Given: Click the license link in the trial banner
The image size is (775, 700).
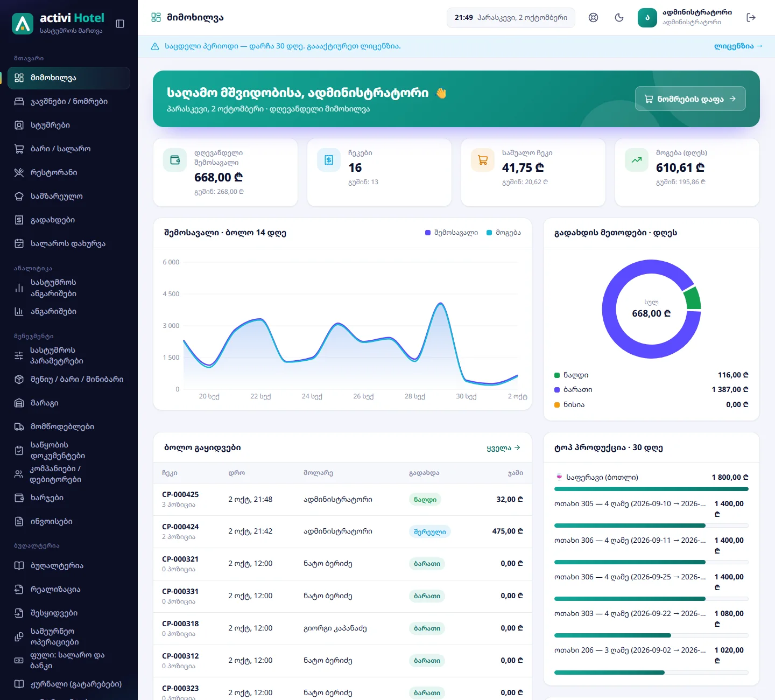Looking at the screenshot, I should 738,46.
